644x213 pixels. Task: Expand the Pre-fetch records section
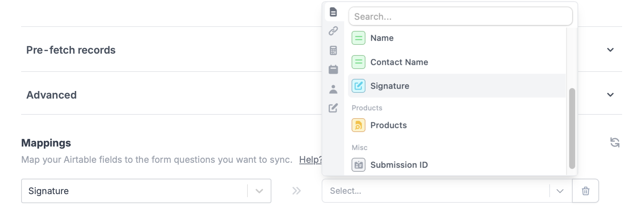coord(610,50)
